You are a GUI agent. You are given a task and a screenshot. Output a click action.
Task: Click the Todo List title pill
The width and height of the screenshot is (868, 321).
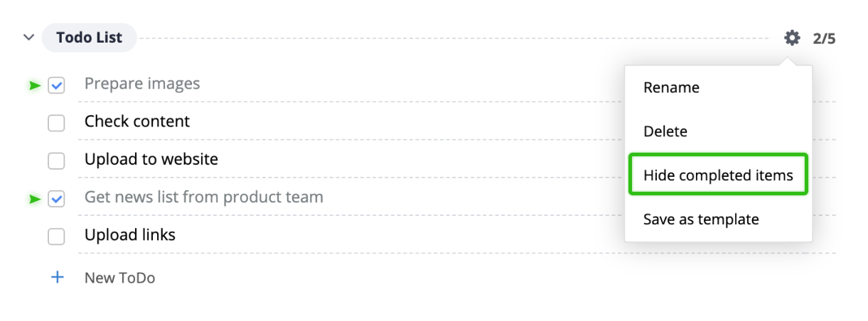(x=90, y=38)
